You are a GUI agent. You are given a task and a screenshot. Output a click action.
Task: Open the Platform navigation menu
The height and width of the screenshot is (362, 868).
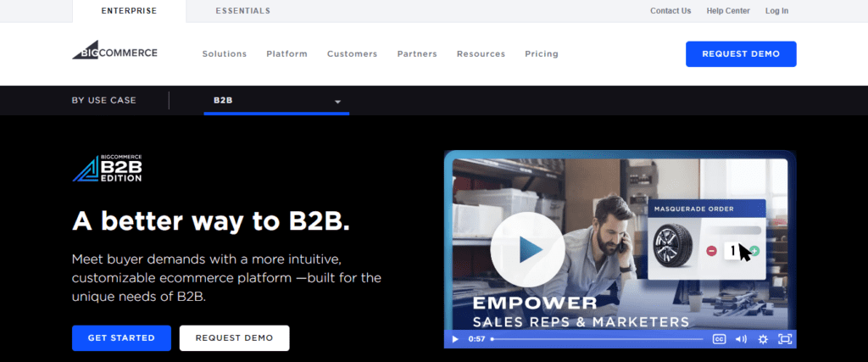pyautogui.click(x=287, y=54)
